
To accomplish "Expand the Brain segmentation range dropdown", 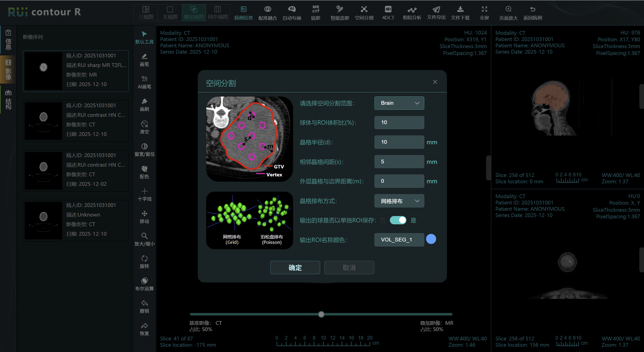I will coord(399,103).
